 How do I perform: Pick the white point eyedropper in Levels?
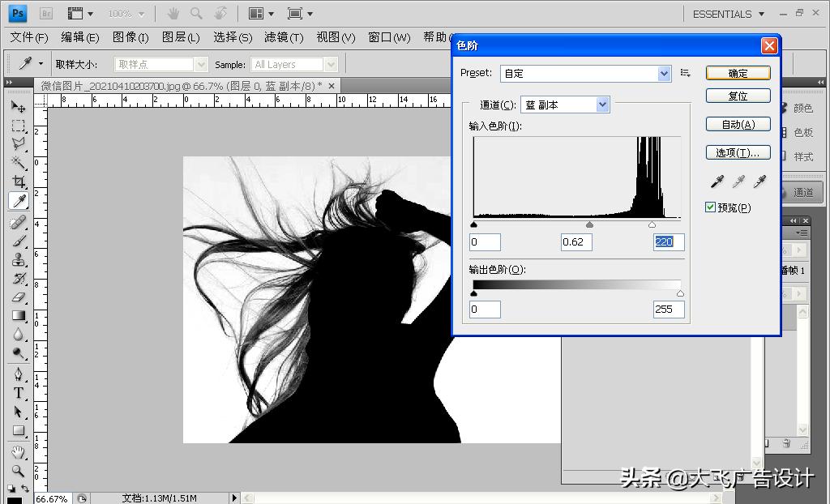click(x=760, y=181)
